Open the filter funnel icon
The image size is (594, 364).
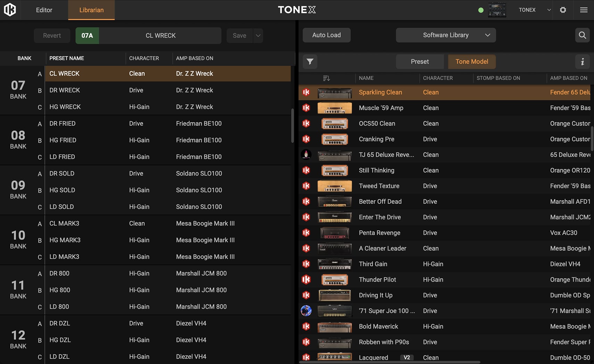(310, 61)
